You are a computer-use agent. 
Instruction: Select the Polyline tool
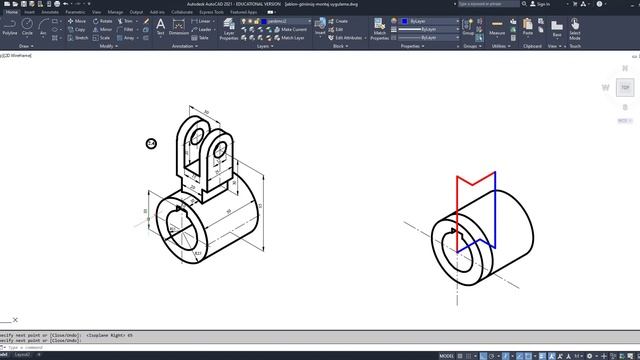10,27
